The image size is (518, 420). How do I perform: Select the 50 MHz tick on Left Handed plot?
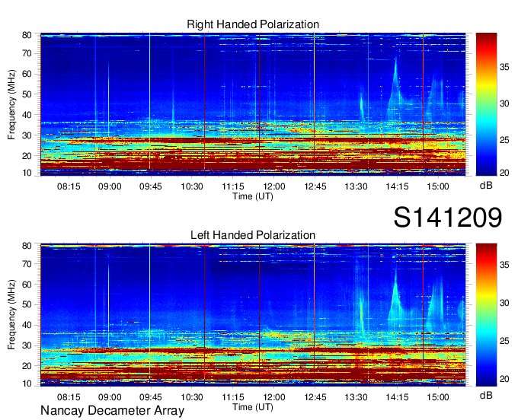tap(27, 304)
